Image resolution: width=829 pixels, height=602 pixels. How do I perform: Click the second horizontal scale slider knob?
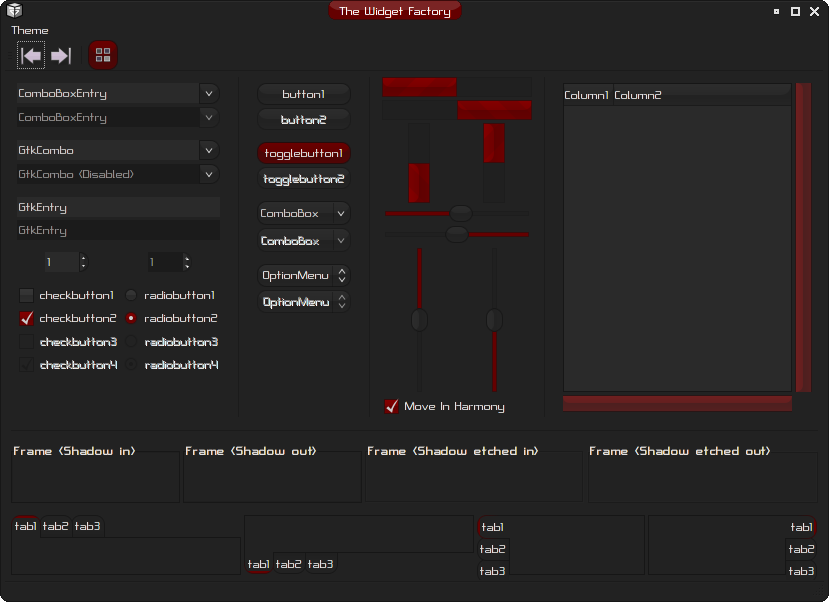tap(457, 234)
